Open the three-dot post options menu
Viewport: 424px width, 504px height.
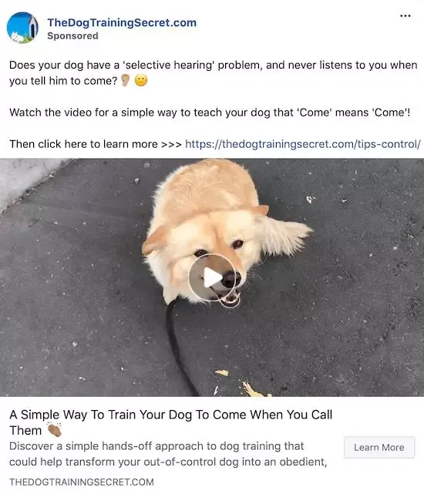(x=405, y=15)
